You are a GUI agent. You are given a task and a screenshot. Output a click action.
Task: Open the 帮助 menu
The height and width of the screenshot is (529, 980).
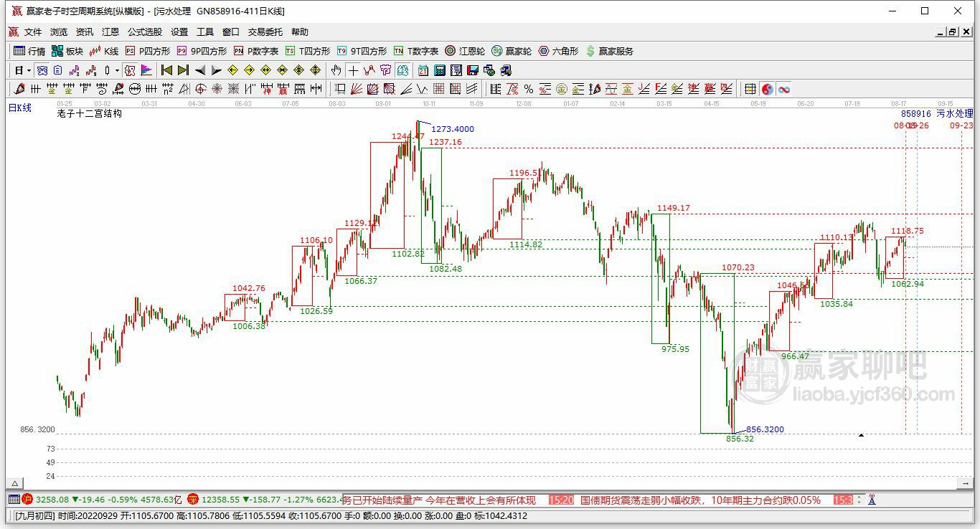[300, 32]
